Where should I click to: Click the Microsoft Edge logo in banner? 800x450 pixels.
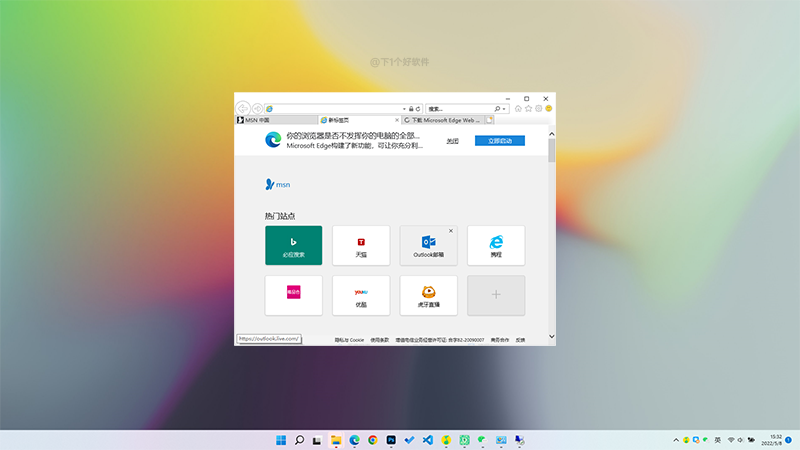coord(273,140)
